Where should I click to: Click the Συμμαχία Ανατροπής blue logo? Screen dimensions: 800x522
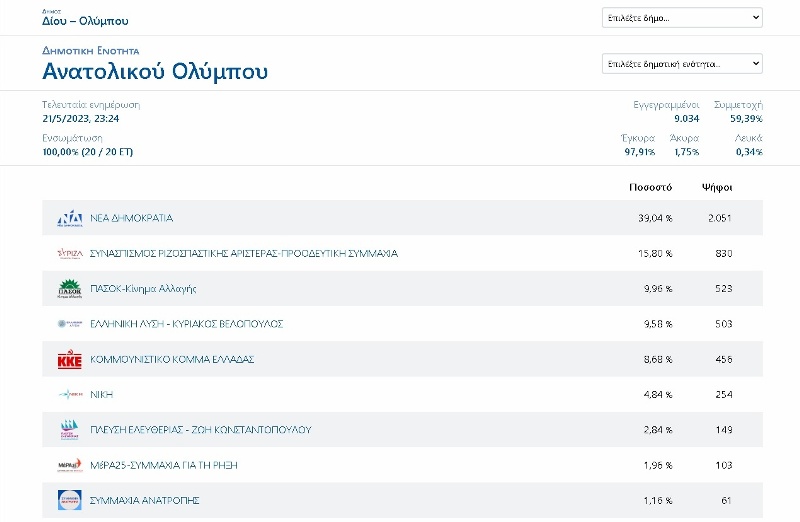pos(70,500)
